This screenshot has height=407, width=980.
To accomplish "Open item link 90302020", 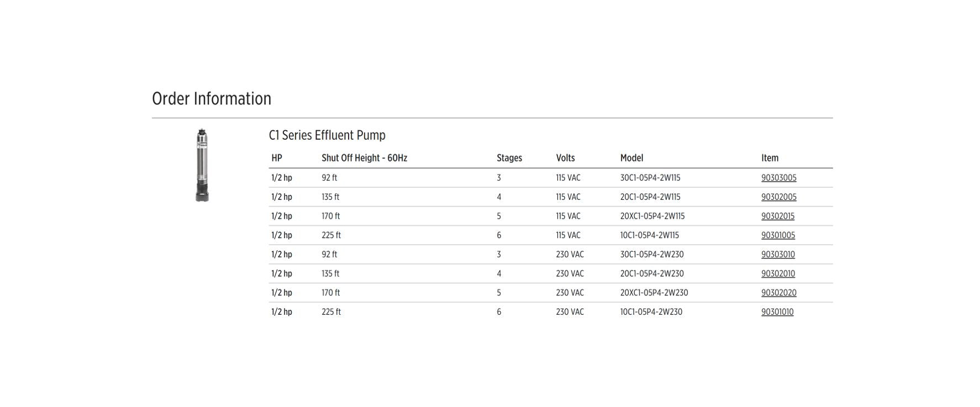I will coord(778,293).
